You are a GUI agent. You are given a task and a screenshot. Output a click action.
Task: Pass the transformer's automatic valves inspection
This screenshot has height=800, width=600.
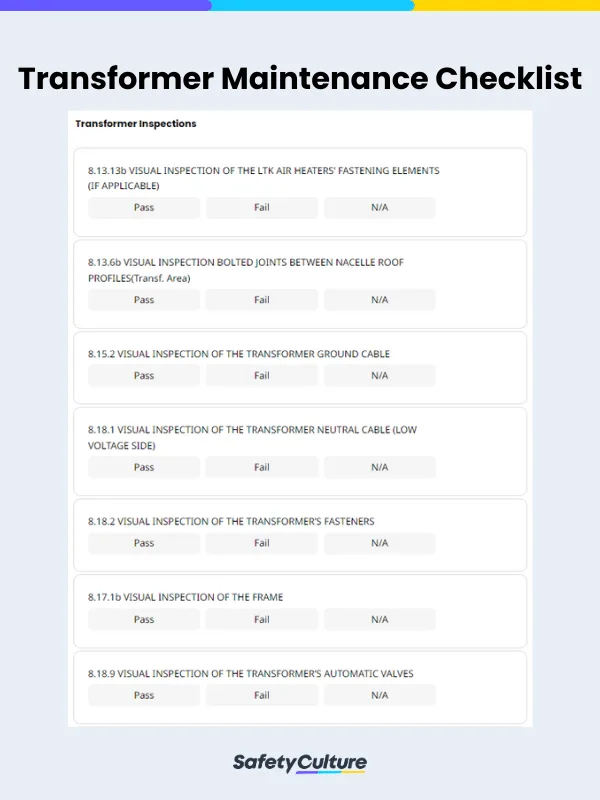(x=143, y=695)
